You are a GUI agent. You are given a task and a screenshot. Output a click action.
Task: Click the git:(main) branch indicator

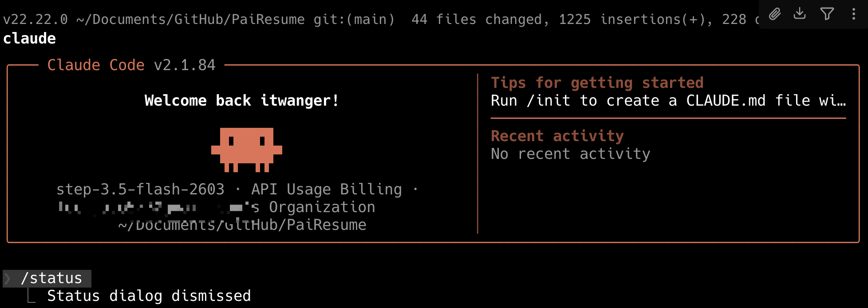point(354,20)
